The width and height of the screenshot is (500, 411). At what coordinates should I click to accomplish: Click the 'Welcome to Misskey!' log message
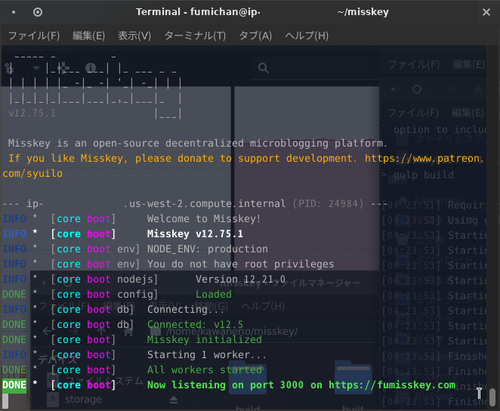coord(204,219)
